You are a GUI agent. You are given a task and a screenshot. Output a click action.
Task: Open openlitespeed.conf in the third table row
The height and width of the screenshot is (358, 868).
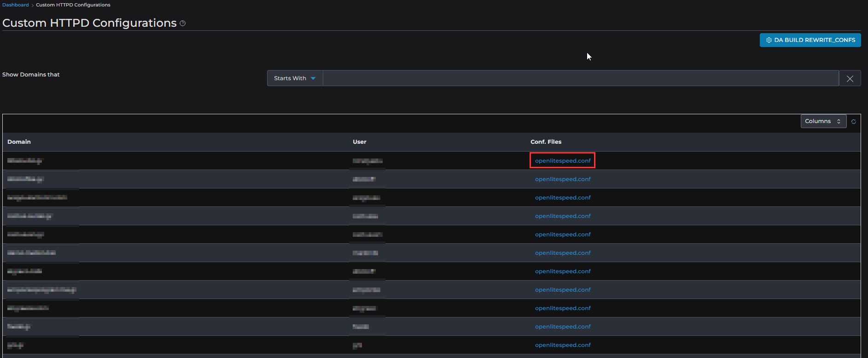tap(562, 198)
